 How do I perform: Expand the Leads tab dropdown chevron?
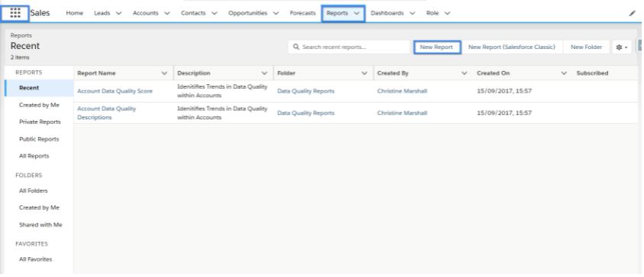click(118, 13)
